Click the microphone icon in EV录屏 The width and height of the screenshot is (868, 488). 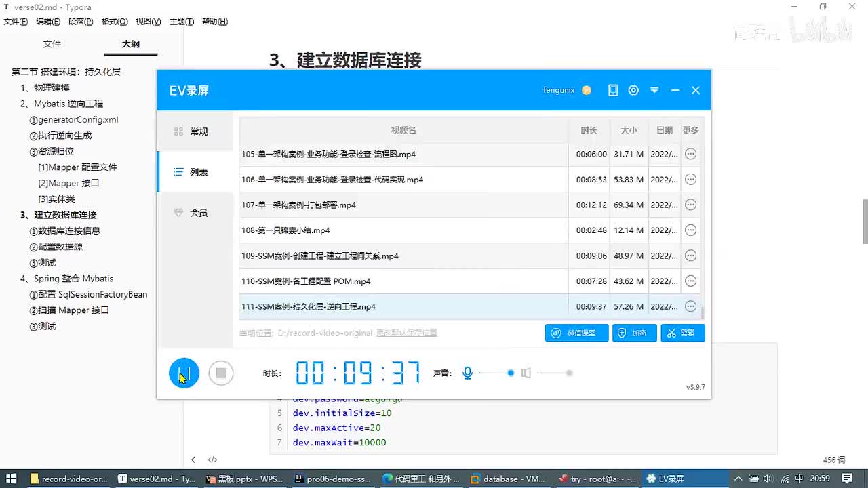point(467,373)
